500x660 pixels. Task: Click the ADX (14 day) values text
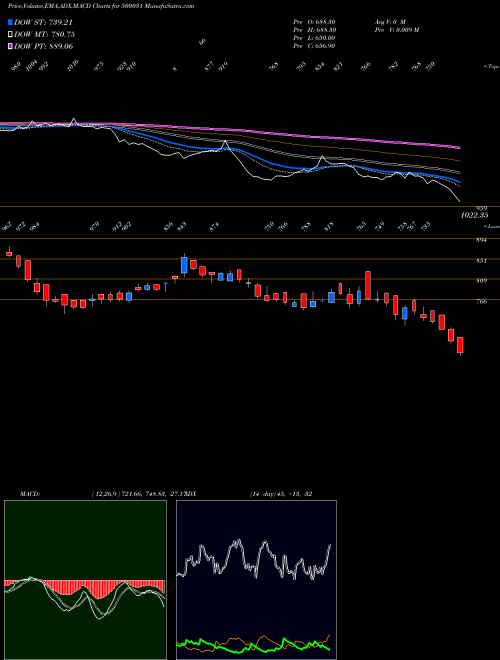(x=281, y=493)
